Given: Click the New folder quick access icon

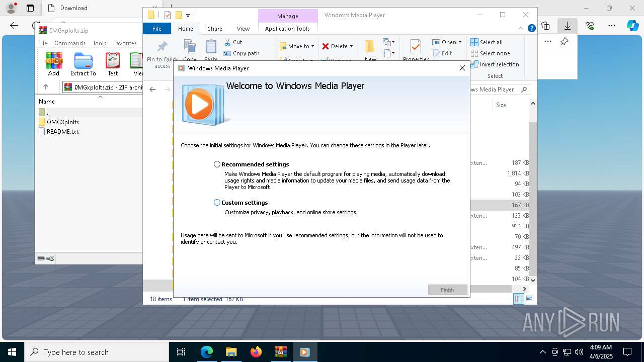Looking at the screenshot, I should (x=178, y=15).
